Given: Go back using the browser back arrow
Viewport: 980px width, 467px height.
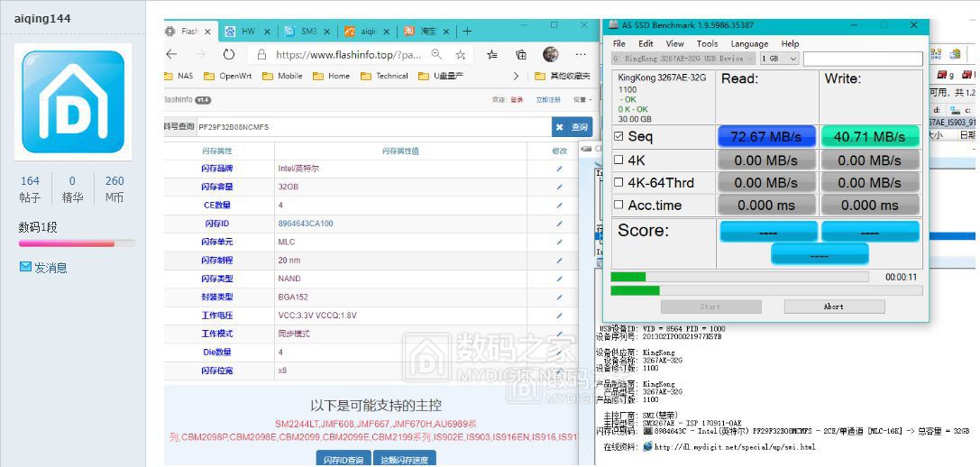Looking at the screenshot, I should pyautogui.click(x=172, y=54).
